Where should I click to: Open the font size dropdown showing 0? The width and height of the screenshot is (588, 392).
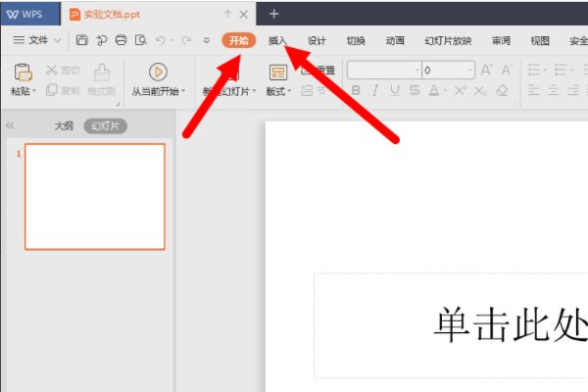click(470, 71)
